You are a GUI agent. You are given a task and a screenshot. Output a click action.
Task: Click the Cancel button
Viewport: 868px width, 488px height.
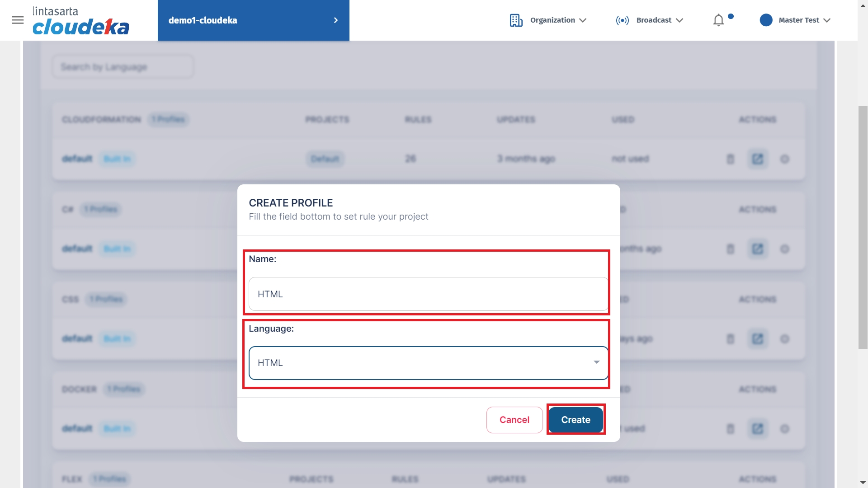click(514, 420)
